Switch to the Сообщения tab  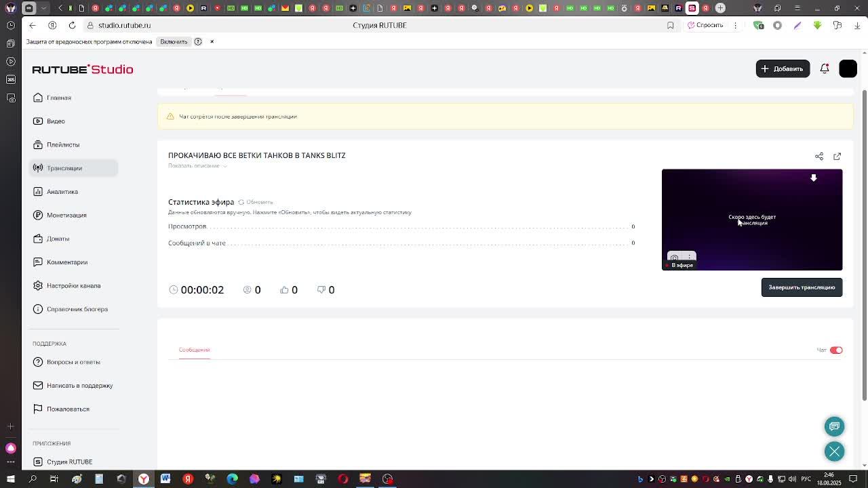(x=194, y=350)
